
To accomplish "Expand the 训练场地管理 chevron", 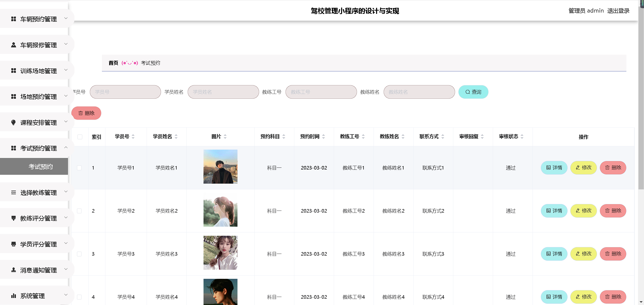I will (x=66, y=70).
